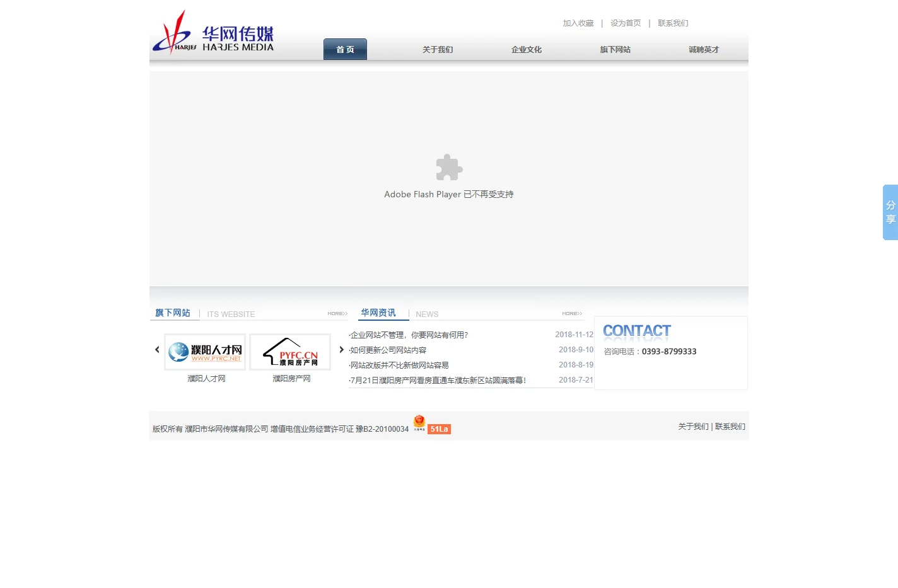Open 联系我们 in the top bar
Screen dimensions: 898x588
point(673,23)
